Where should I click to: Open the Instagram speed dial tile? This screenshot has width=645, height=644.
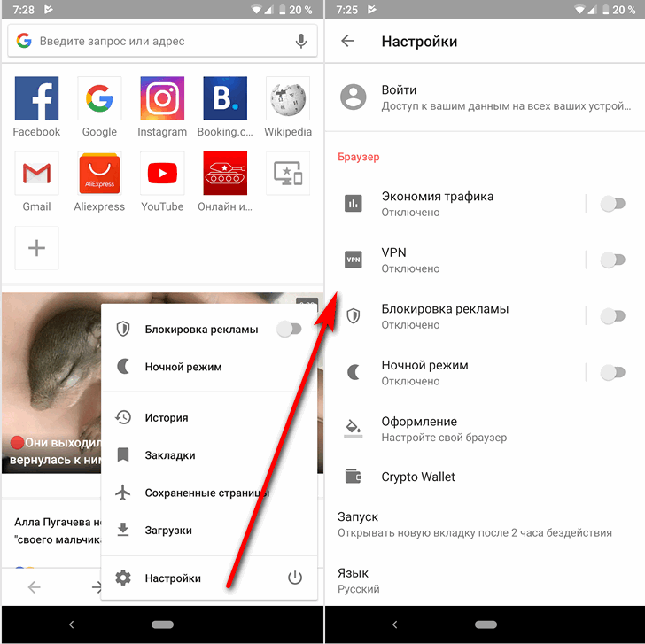[162, 98]
